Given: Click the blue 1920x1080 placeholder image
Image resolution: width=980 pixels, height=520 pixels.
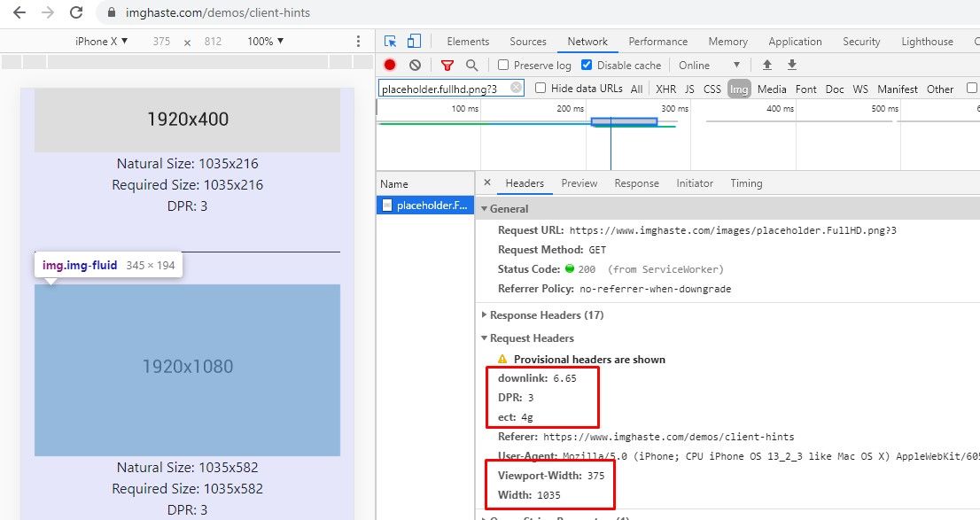Looking at the screenshot, I should point(187,369).
